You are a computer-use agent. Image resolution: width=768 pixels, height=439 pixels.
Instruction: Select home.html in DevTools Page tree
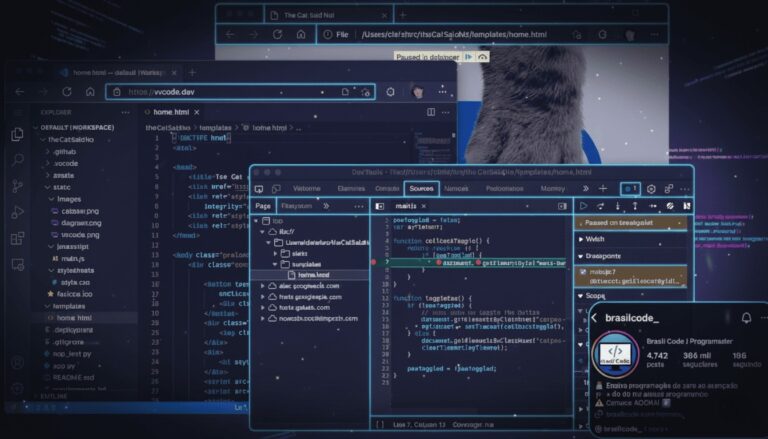(313, 275)
